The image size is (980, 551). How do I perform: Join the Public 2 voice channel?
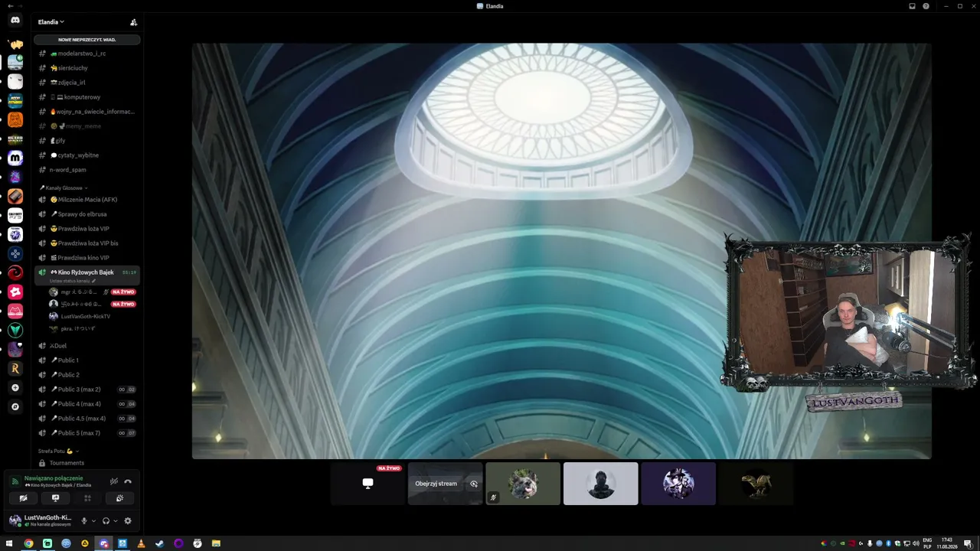pos(87,375)
